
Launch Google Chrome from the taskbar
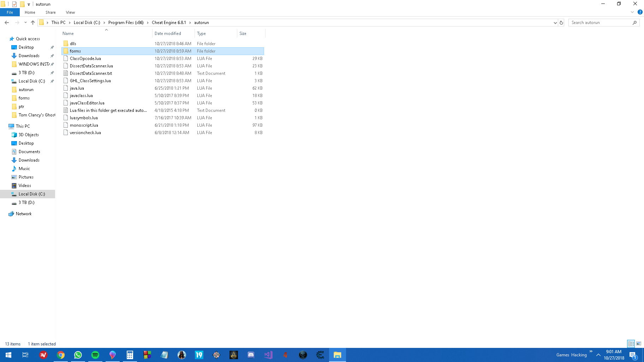coord(61,355)
